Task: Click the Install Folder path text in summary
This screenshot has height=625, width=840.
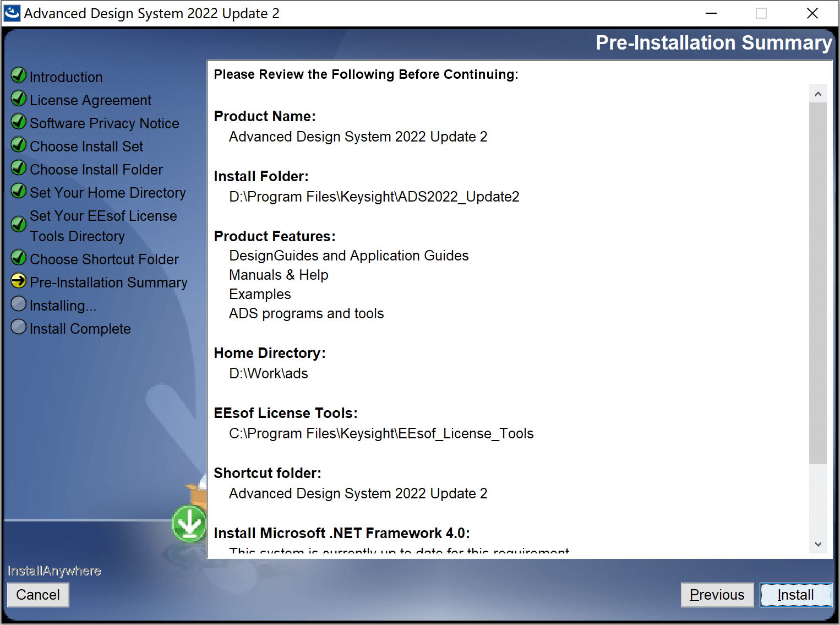Action: point(374,197)
